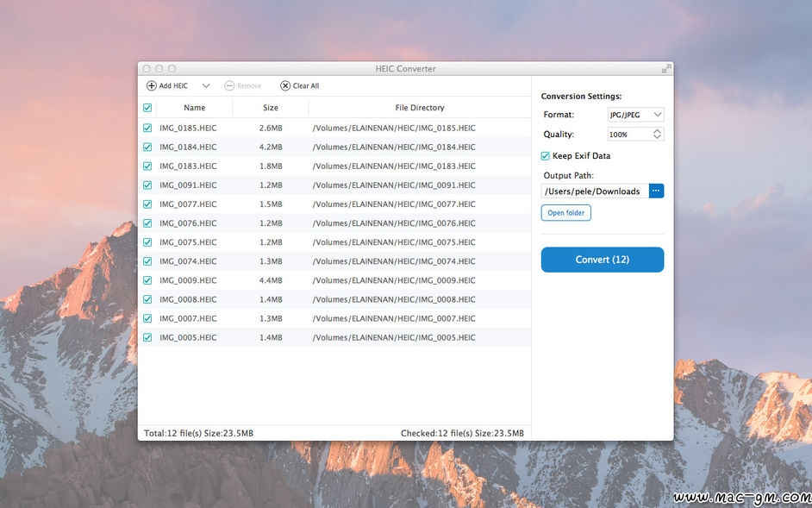
Task: Uncheck the IMG_0008.HEIC checkbox
Action: [x=147, y=299]
